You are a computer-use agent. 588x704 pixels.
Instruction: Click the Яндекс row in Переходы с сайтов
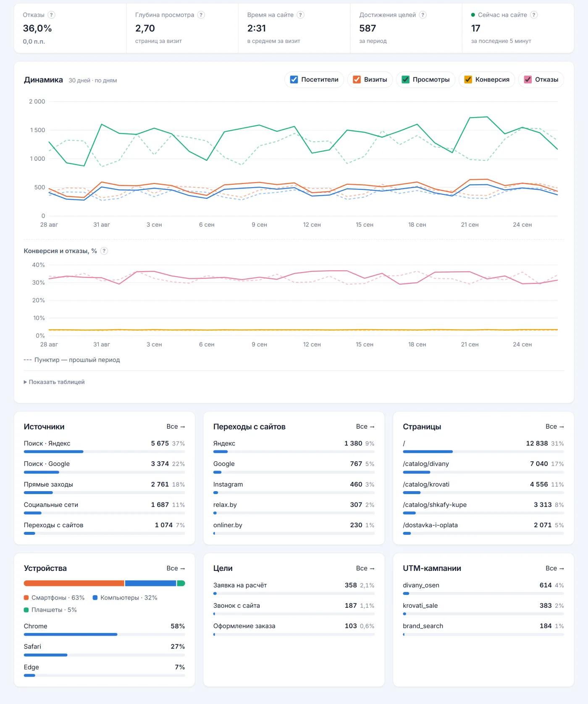click(294, 446)
